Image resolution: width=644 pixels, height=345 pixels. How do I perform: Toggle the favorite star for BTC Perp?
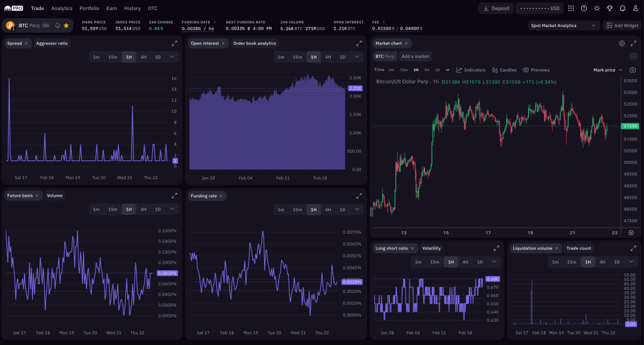click(66, 26)
